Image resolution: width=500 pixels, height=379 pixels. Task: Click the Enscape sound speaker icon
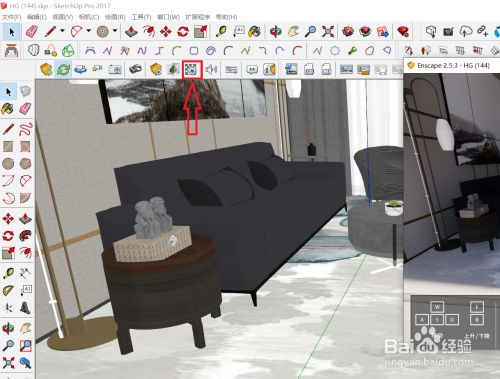(x=211, y=69)
